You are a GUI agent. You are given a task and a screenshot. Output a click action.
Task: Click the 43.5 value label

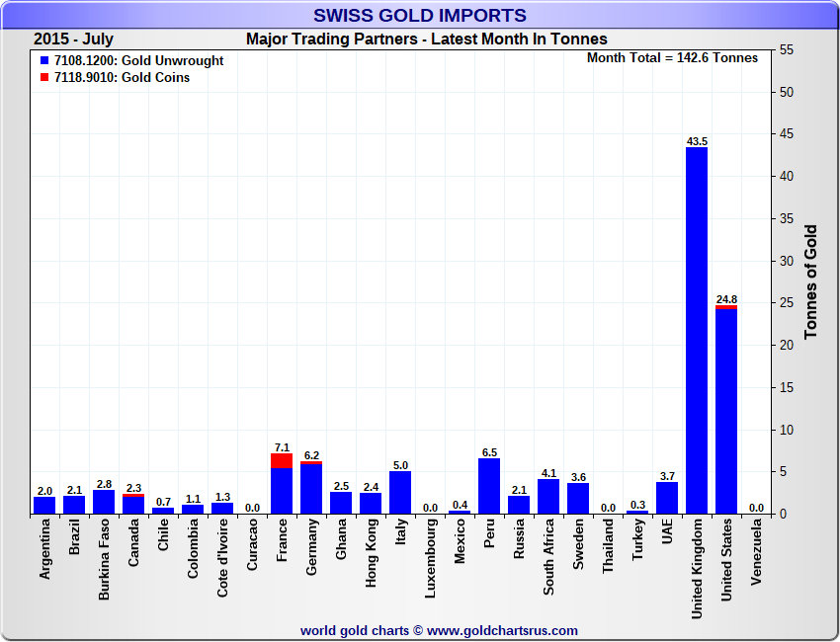(697, 141)
